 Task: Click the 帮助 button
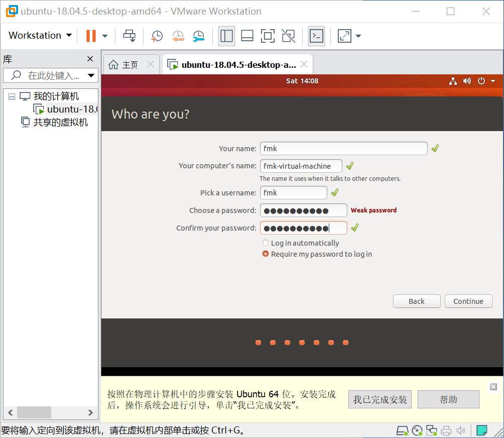(x=448, y=399)
